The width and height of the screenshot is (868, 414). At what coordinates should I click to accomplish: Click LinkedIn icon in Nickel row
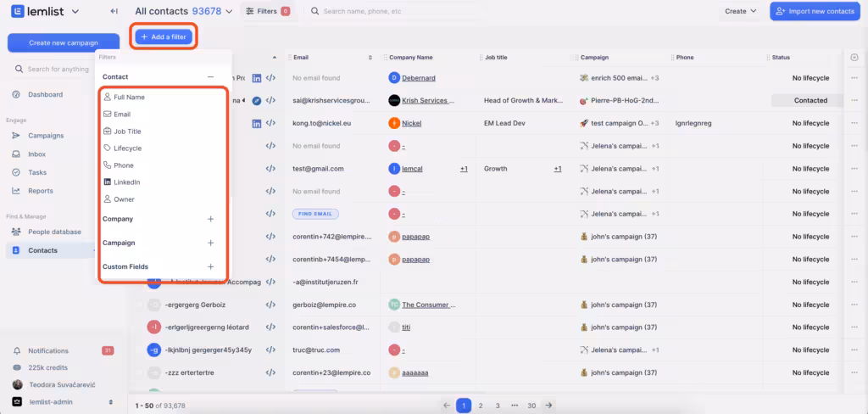point(257,124)
